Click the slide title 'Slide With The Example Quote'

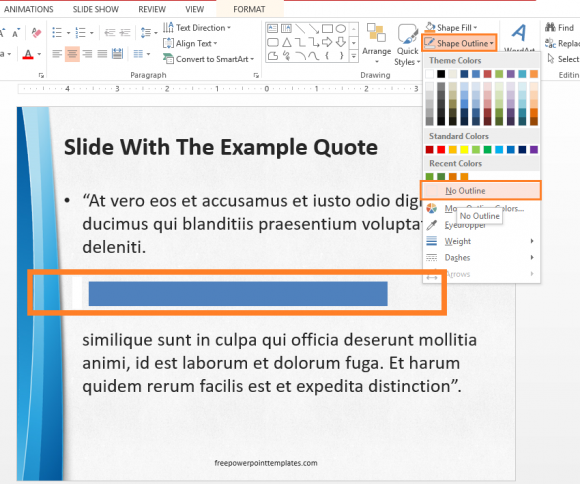221,147
